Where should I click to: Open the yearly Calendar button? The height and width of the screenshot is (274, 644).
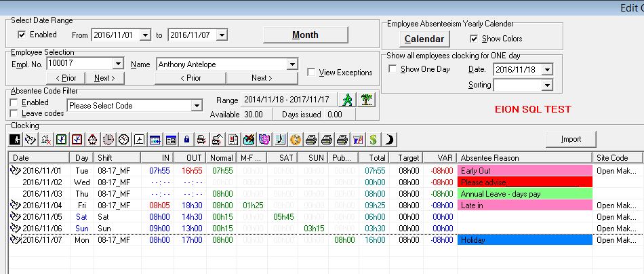pos(424,39)
